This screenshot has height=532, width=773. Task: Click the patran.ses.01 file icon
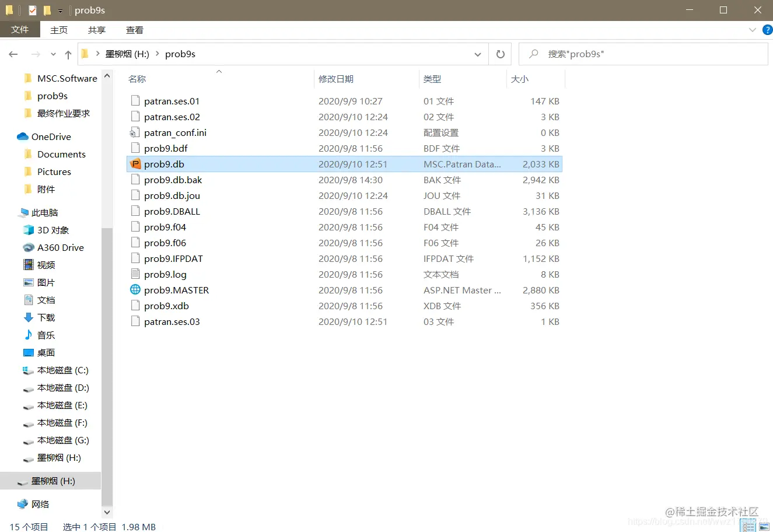click(x=135, y=101)
